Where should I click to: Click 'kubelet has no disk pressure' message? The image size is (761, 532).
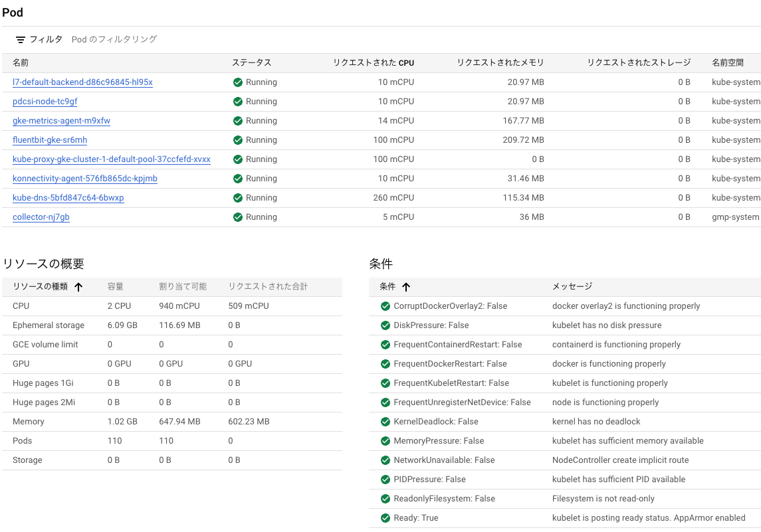coord(607,325)
